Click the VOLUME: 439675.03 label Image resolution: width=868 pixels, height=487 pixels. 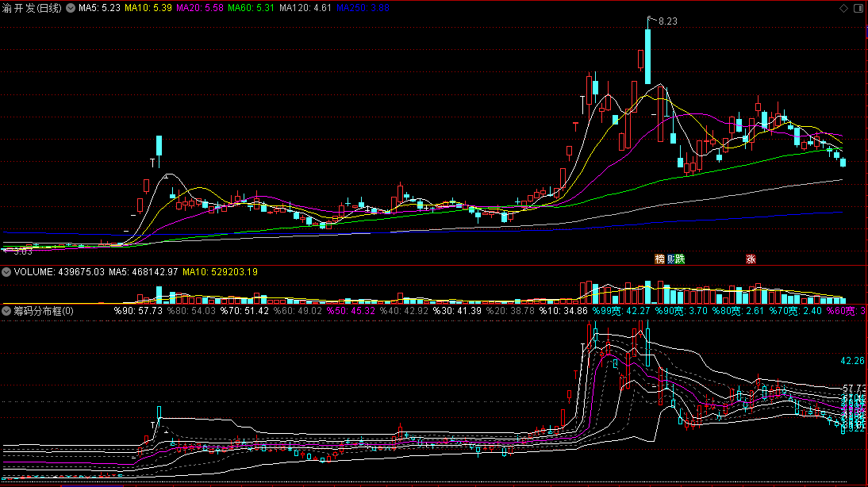[x=60, y=272]
